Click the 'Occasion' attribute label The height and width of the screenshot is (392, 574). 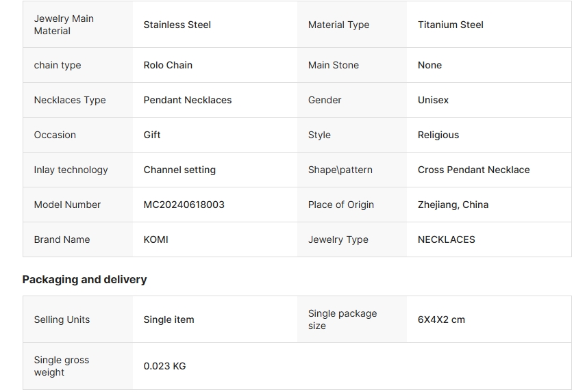tap(55, 135)
